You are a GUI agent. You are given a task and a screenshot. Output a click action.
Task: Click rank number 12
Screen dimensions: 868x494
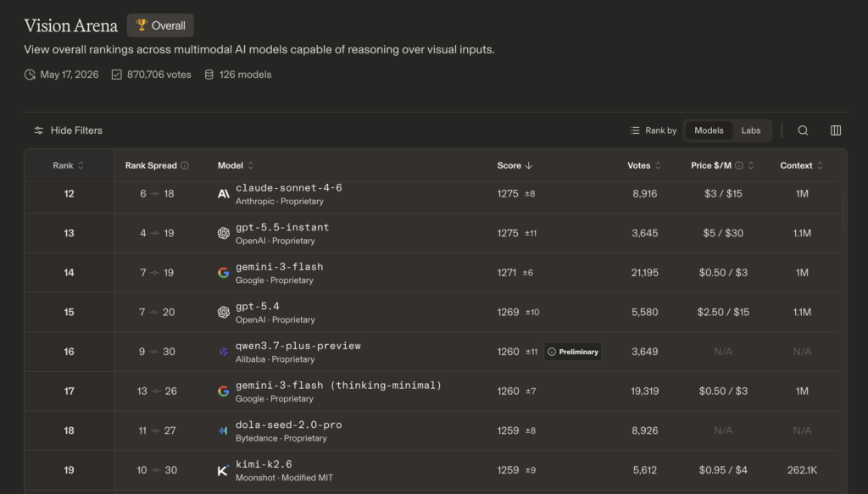pyautogui.click(x=69, y=193)
